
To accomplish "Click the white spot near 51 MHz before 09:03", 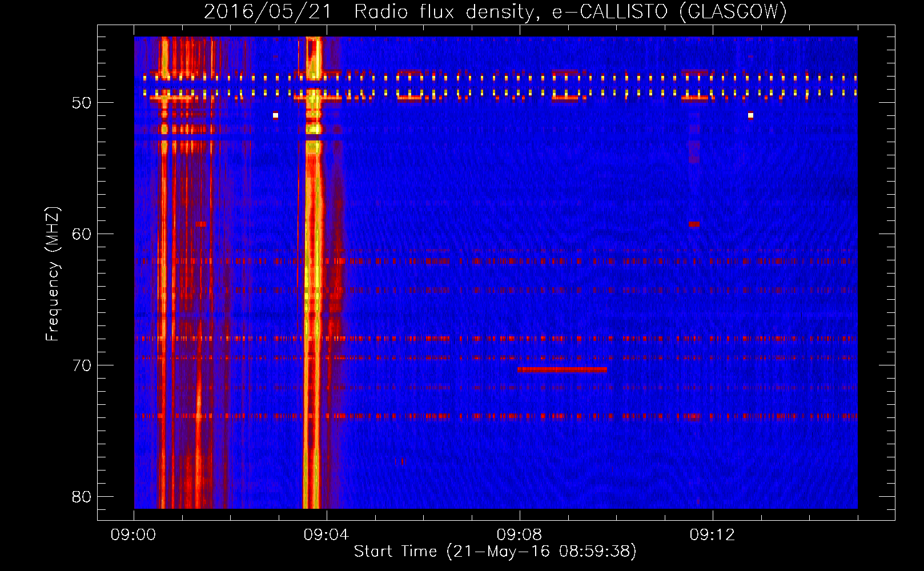I will click(275, 115).
